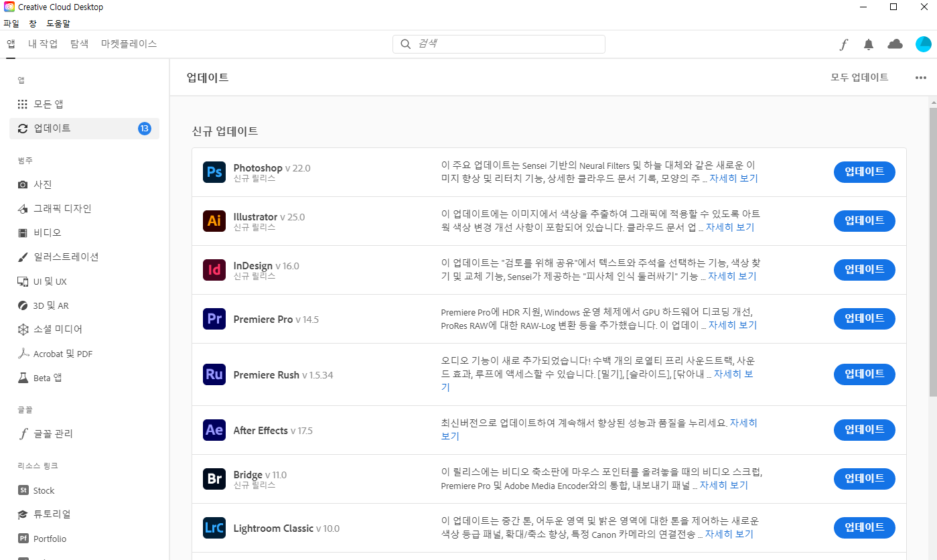The image size is (937, 560).
Task: Open 자세히 보기 link for Lightroom Classic
Action: (x=729, y=535)
